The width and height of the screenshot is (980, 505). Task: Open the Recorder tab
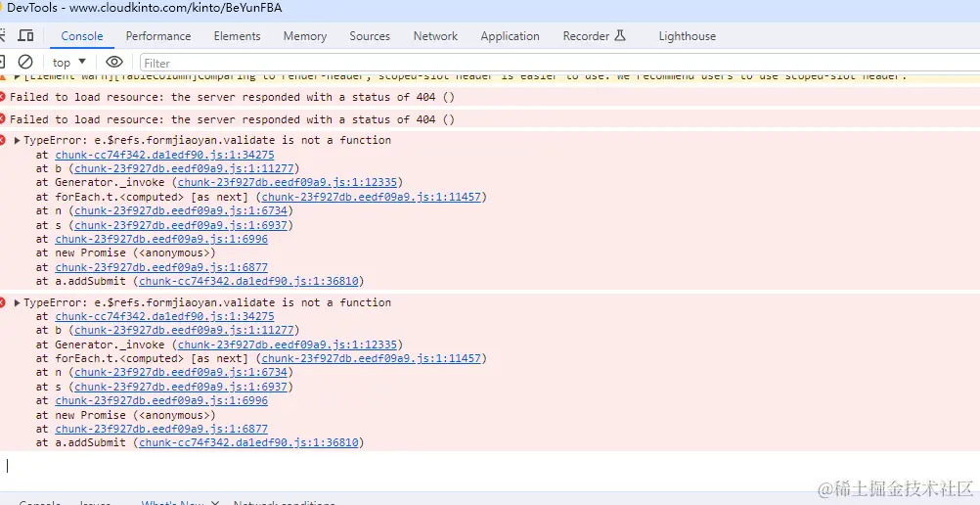[594, 36]
